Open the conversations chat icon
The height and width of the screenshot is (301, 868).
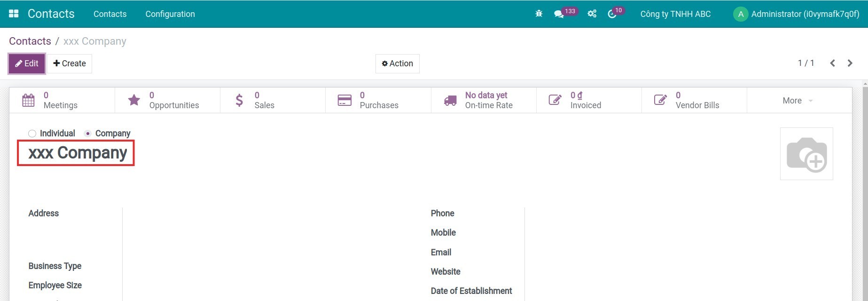pyautogui.click(x=559, y=14)
